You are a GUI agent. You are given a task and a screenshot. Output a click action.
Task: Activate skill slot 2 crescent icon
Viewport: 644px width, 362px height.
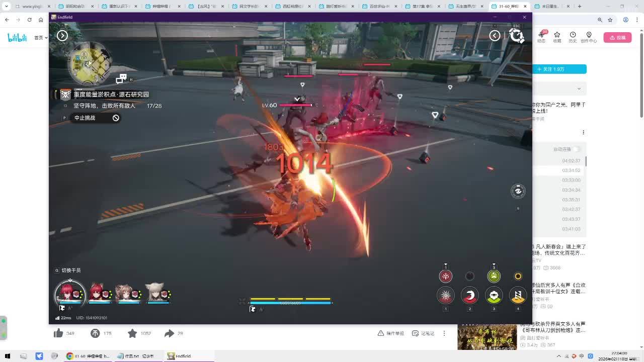pyautogui.click(x=469, y=296)
